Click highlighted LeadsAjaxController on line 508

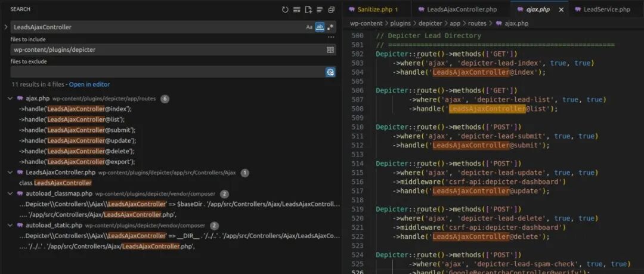(487, 109)
